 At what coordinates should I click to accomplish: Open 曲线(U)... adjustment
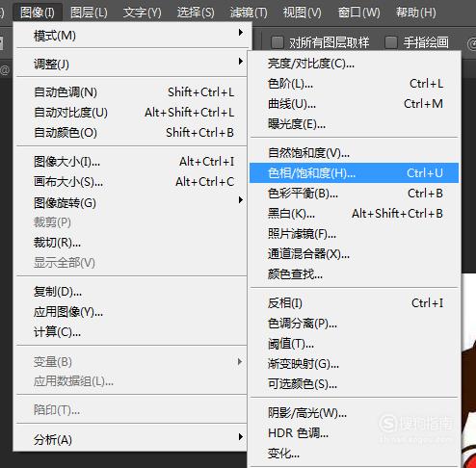click(354, 104)
